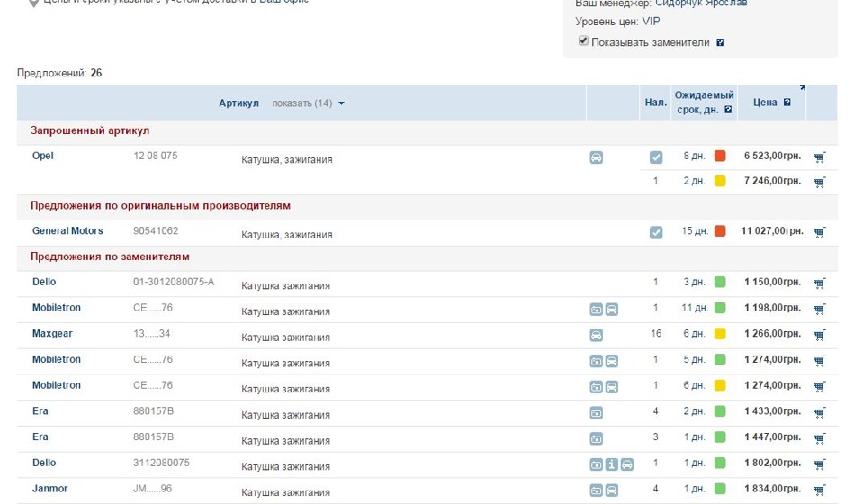Click the car icon in the Maxgear row

[596, 335]
